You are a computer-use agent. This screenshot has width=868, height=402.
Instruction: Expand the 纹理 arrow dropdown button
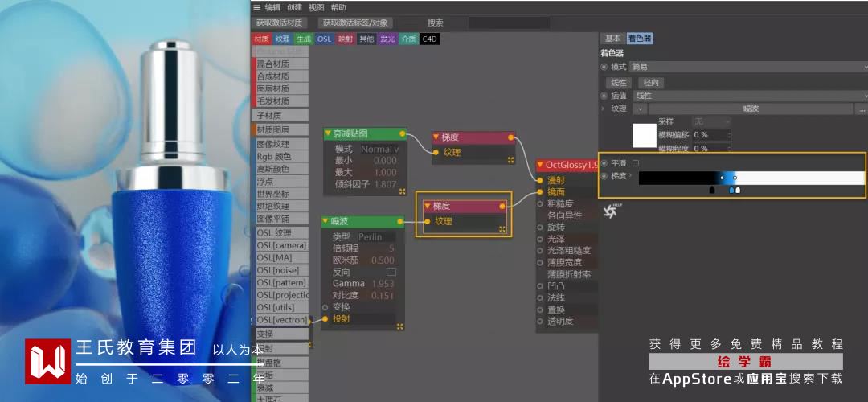pyautogui.click(x=641, y=109)
